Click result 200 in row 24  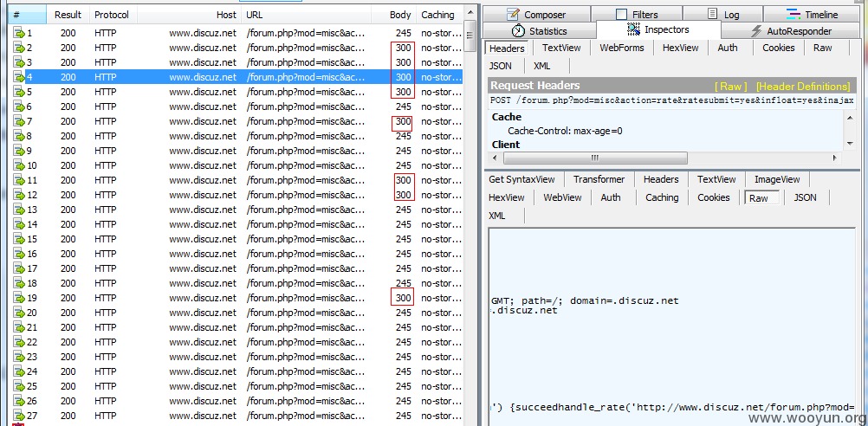[68, 371]
